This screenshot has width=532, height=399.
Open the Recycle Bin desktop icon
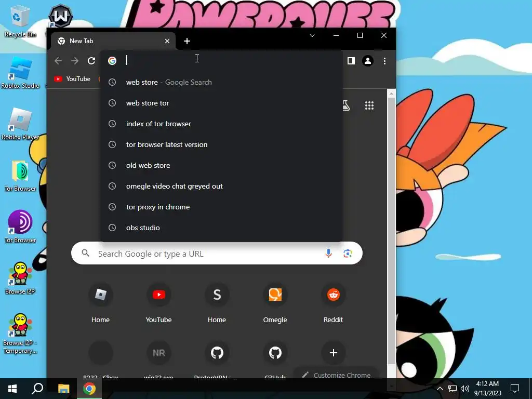(x=20, y=21)
